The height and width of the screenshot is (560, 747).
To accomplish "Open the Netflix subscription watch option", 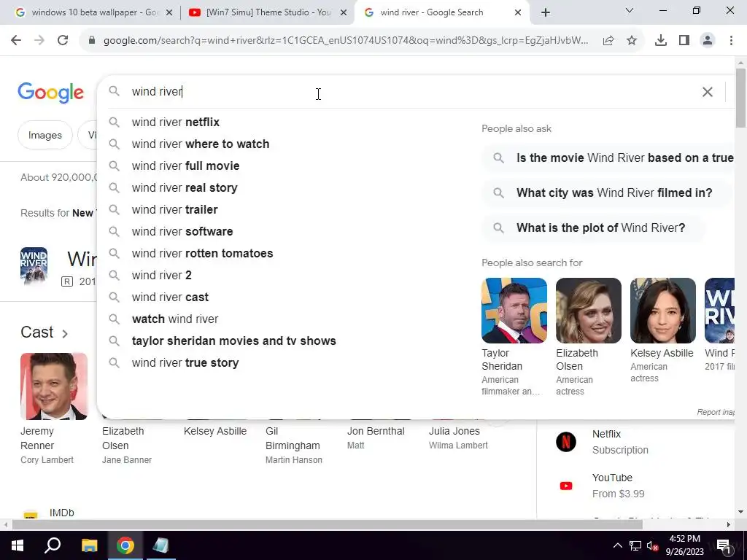I will click(620, 442).
